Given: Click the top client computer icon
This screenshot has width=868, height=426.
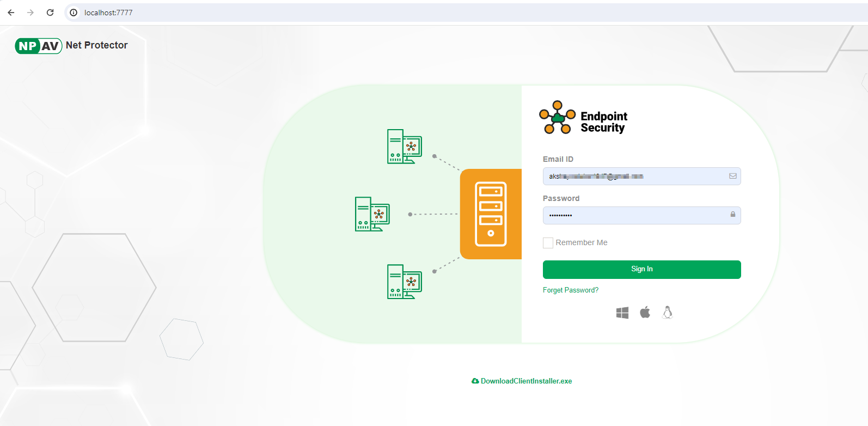Looking at the screenshot, I should tap(405, 147).
